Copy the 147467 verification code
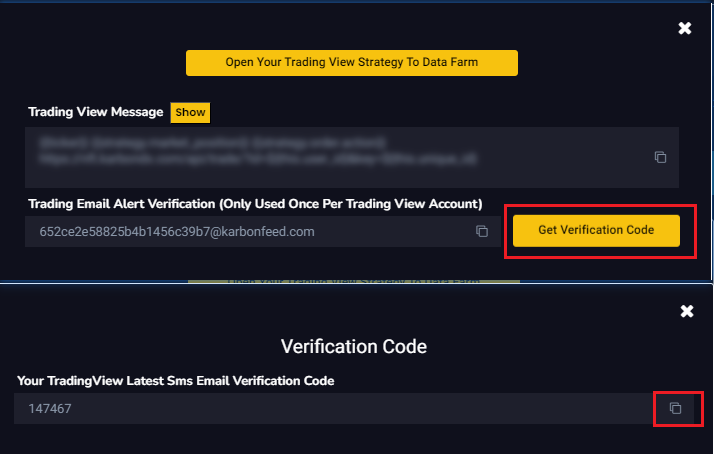Viewport: 714px width, 454px height. pos(675,408)
